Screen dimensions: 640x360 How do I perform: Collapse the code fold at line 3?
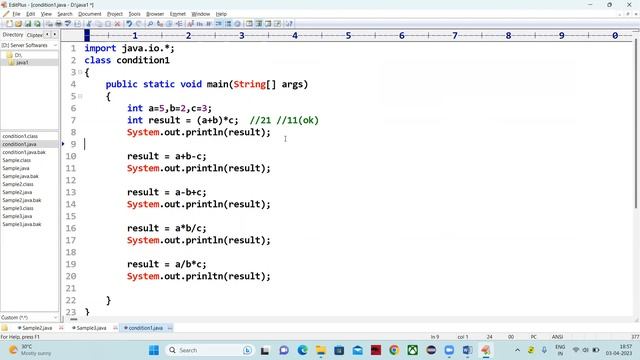pos(80,72)
